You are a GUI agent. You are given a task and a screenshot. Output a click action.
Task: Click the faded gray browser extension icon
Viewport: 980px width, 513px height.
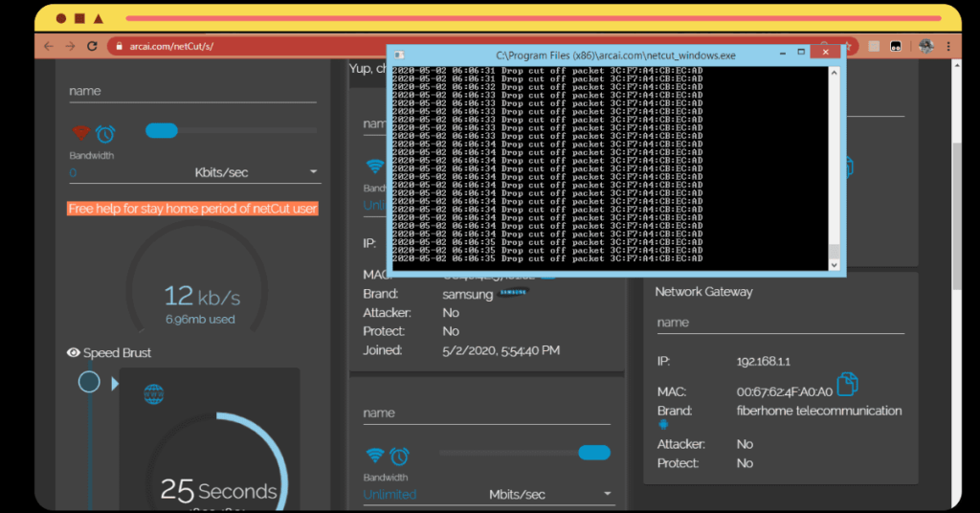[x=874, y=46]
